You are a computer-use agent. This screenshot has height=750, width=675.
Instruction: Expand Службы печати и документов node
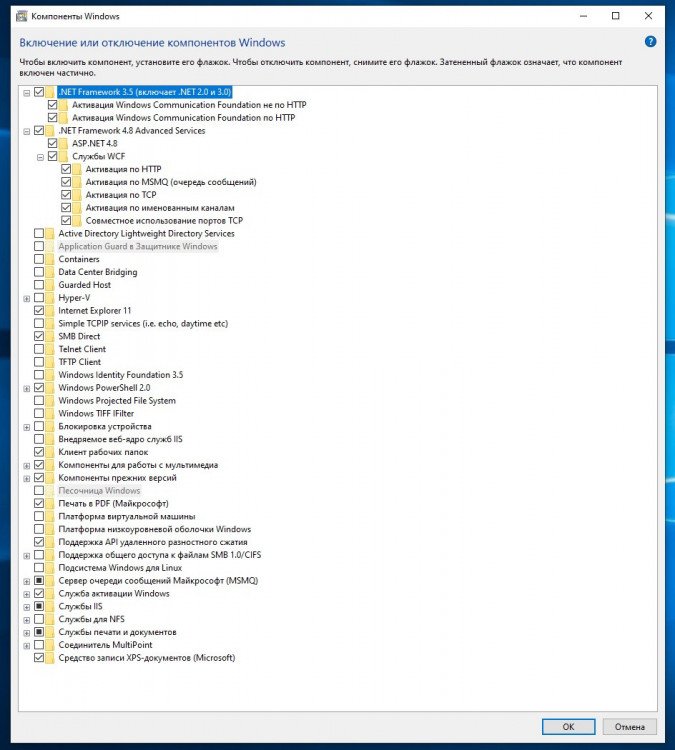point(27,633)
